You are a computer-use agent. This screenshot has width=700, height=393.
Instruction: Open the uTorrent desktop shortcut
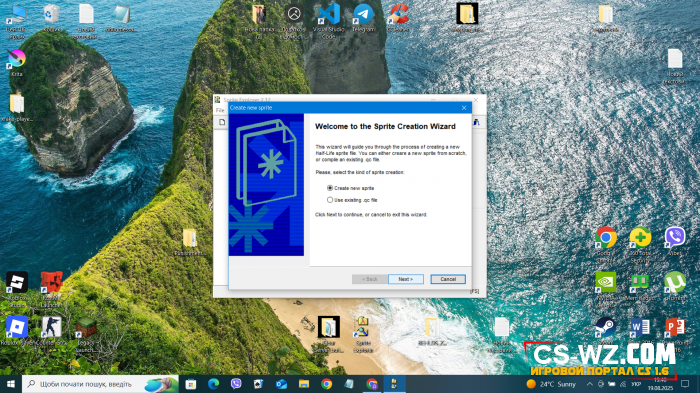tap(675, 286)
